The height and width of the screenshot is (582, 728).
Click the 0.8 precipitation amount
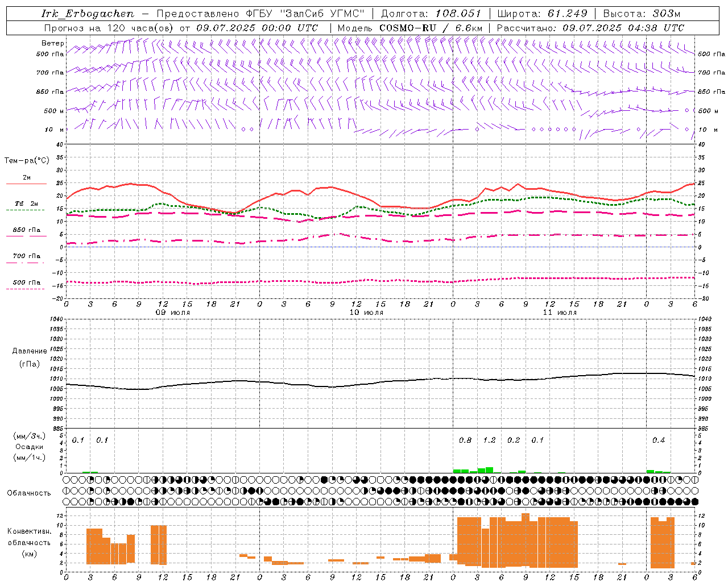point(465,440)
